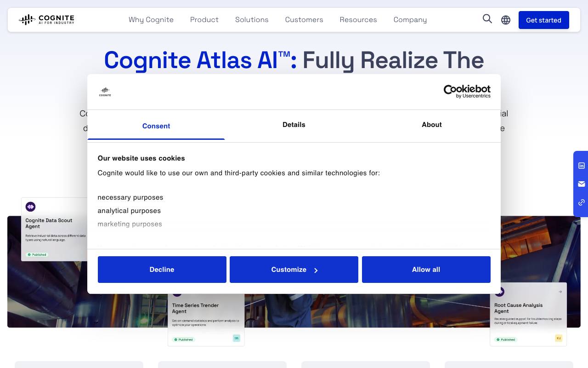Click the Cognite logo in header
The height and width of the screenshot is (368, 588).
tap(46, 19)
